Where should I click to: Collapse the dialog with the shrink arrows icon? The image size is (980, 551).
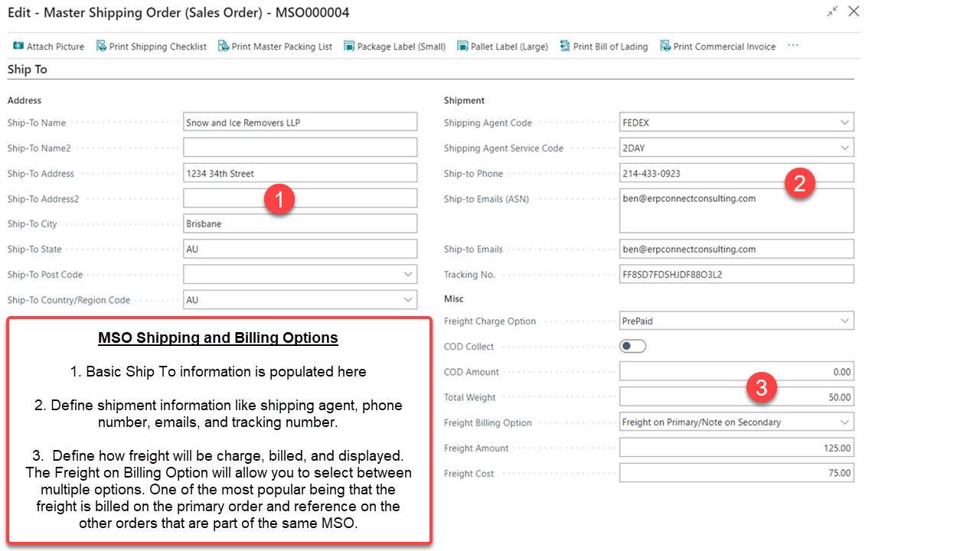coord(832,11)
